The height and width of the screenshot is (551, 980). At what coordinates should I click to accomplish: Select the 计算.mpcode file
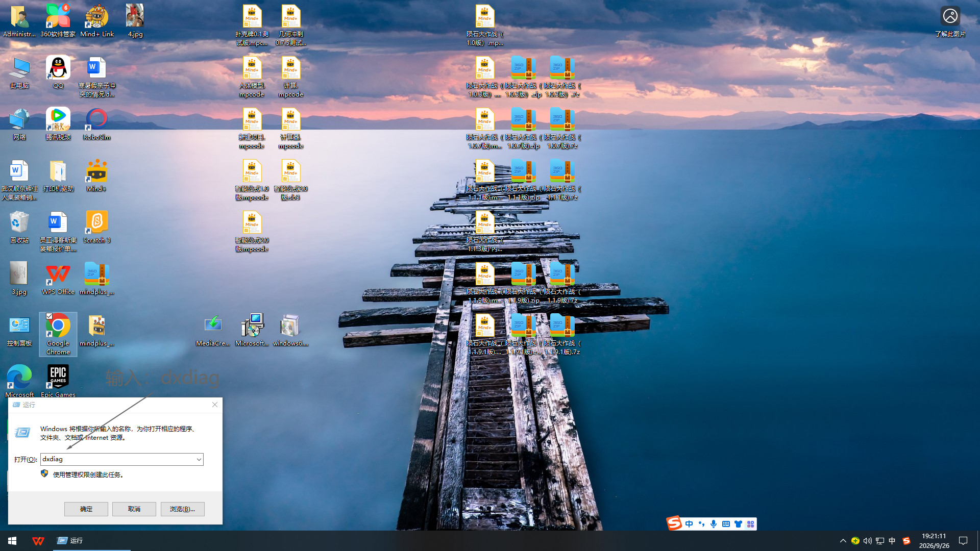click(291, 77)
